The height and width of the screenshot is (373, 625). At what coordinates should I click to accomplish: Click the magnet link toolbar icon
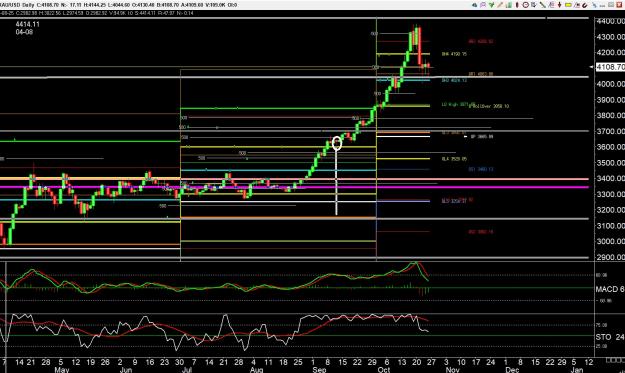pos(585,5)
